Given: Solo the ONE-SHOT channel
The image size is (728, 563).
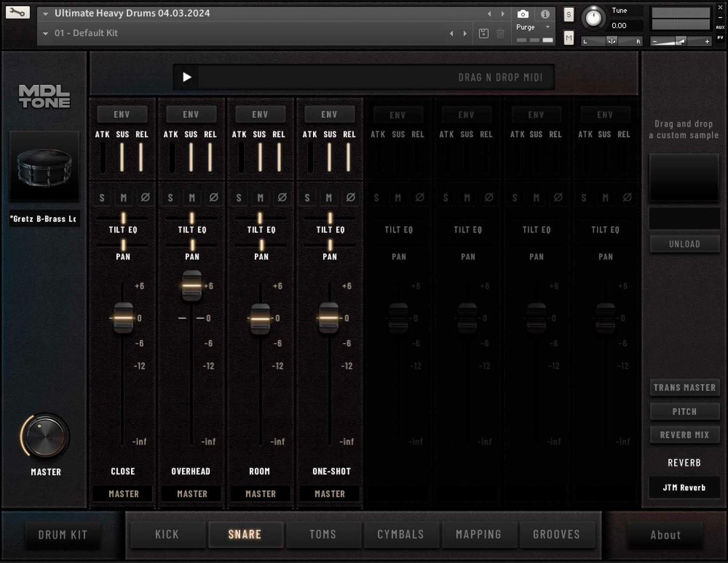Looking at the screenshot, I should coord(308,198).
